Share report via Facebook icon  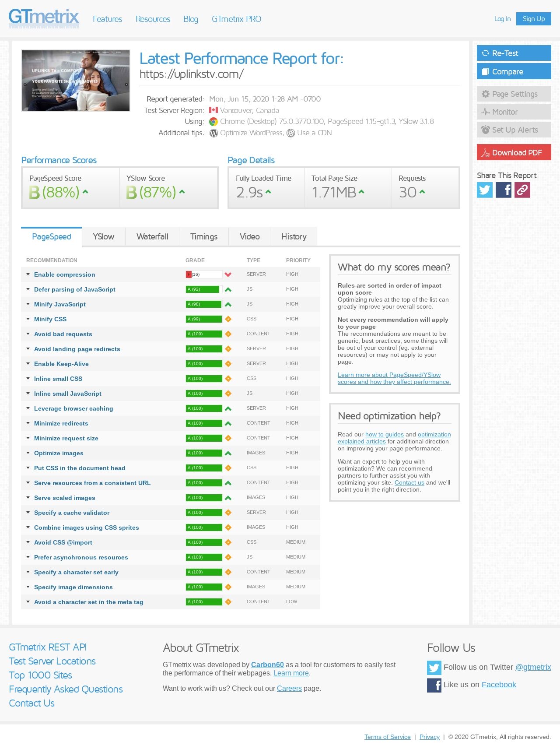[x=504, y=190]
